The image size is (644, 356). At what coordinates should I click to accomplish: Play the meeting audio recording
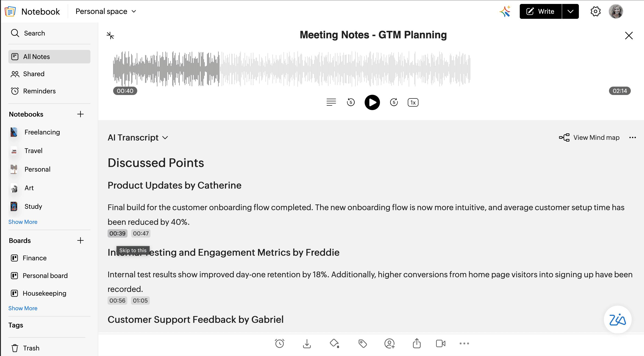(372, 102)
